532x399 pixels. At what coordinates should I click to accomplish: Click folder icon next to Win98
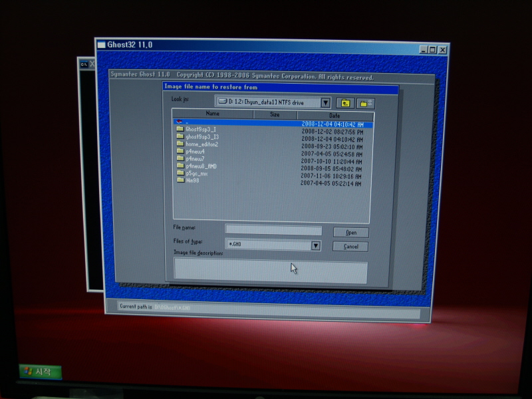180,180
